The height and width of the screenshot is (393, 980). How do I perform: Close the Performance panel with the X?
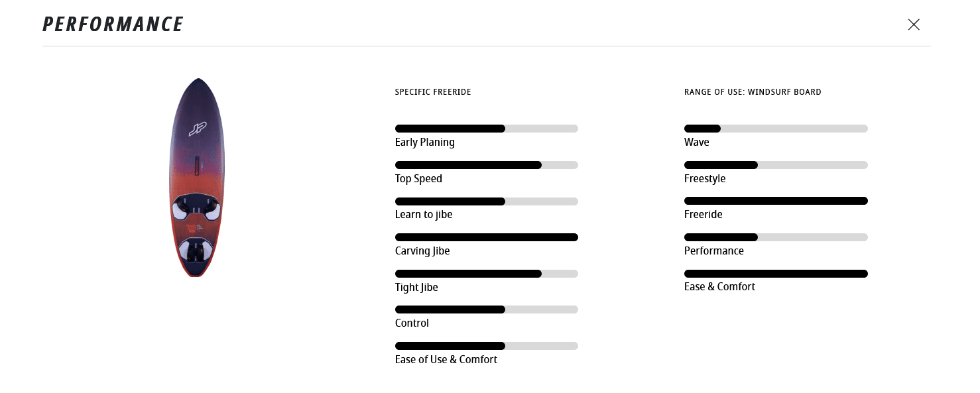tap(914, 25)
